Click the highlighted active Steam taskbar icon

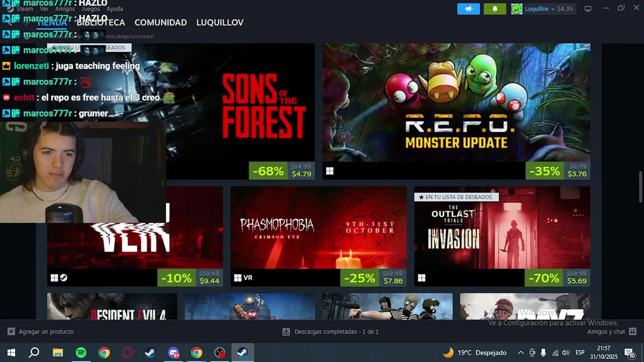coord(243,352)
